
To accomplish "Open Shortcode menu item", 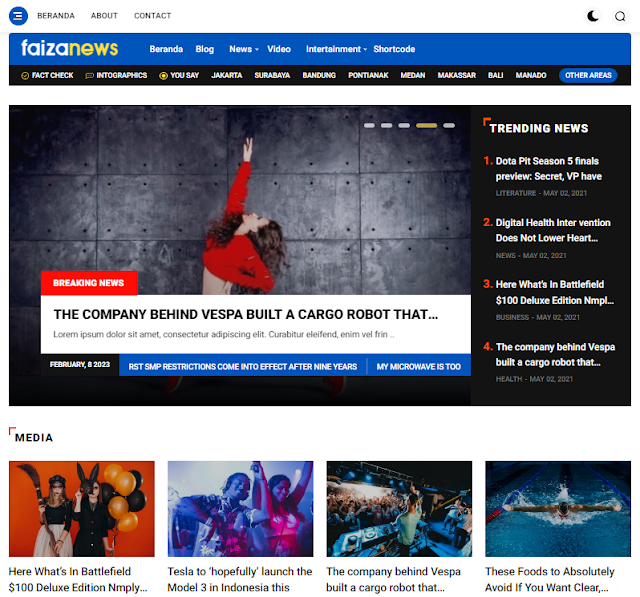I will (x=394, y=49).
